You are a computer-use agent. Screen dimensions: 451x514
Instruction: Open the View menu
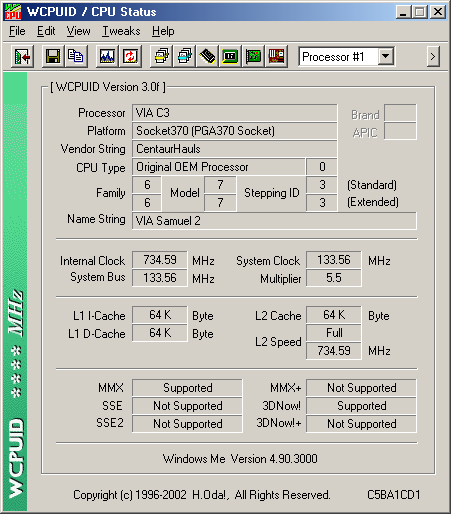tap(78, 31)
